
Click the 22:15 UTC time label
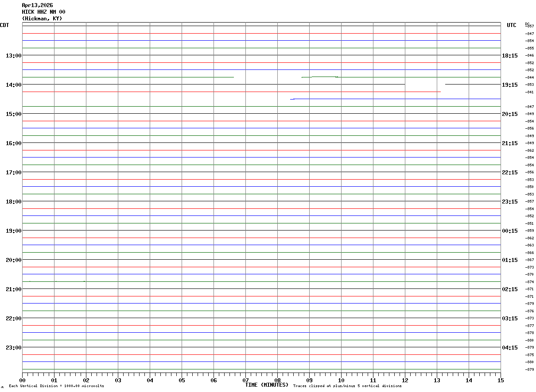(x=510, y=172)
